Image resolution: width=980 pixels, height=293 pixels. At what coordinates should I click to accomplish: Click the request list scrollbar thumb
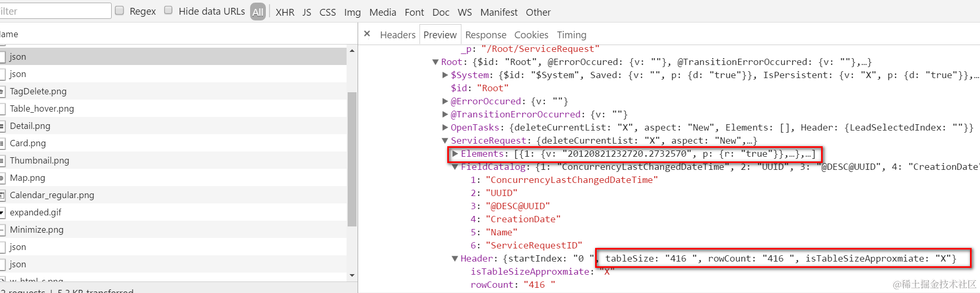tap(352, 159)
